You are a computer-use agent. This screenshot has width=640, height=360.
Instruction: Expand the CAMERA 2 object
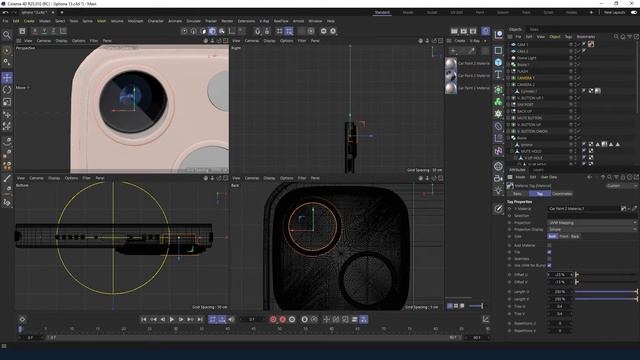pyautogui.click(x=508, y=84)
